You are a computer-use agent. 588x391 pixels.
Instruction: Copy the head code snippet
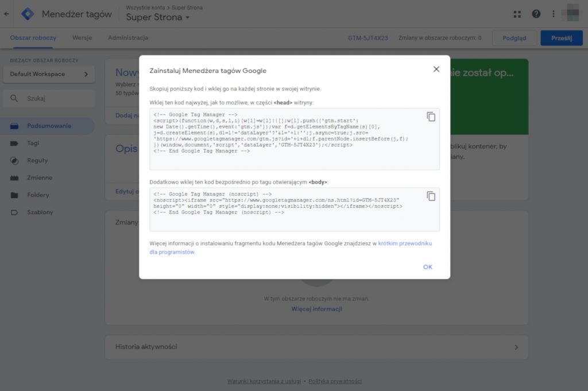(x=431, y=117)
